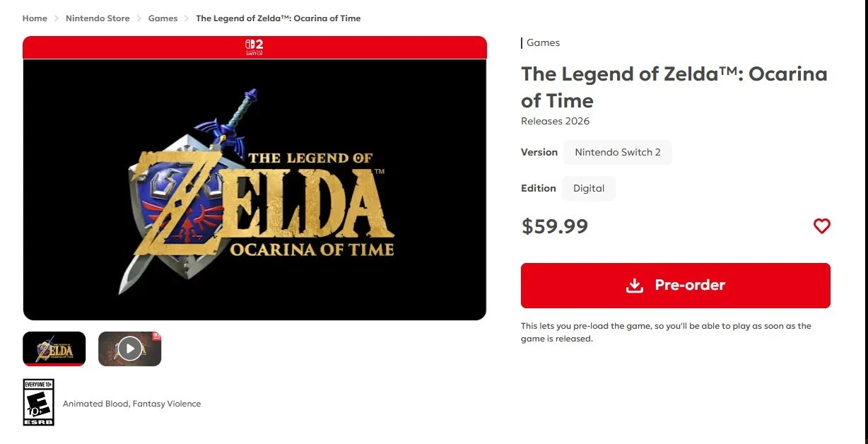This screenshot has height=444, width=868.
Task: Click the chevron after Nintendo Store breadcrumb
Action: [139, 18]
